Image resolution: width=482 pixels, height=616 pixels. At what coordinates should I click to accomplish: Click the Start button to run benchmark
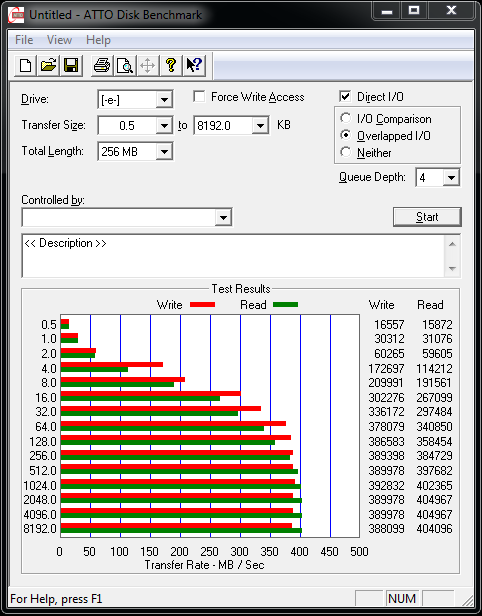point(427,217)
